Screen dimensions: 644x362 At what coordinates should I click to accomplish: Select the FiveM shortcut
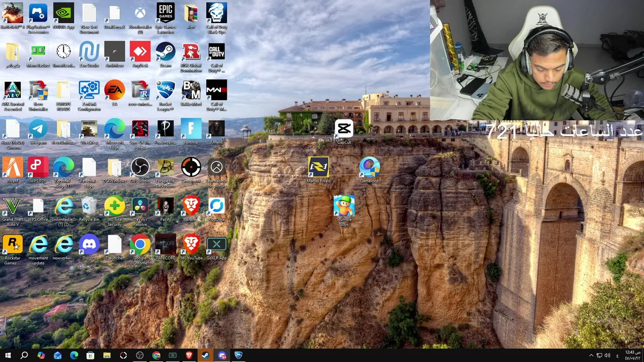point(13,170)
